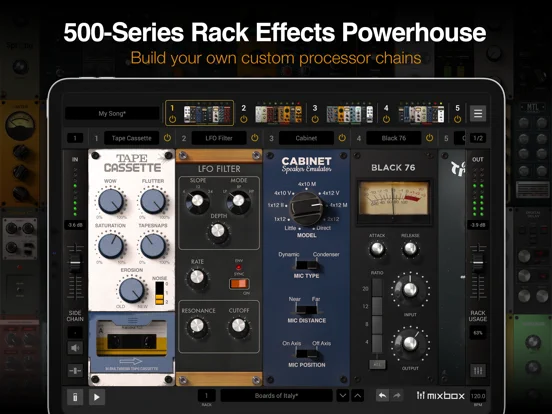The width and height of the screenshot is (552, 414).
Task: Adjust the RATE knob on LFO Filter
Action: (x=197, y=278)
